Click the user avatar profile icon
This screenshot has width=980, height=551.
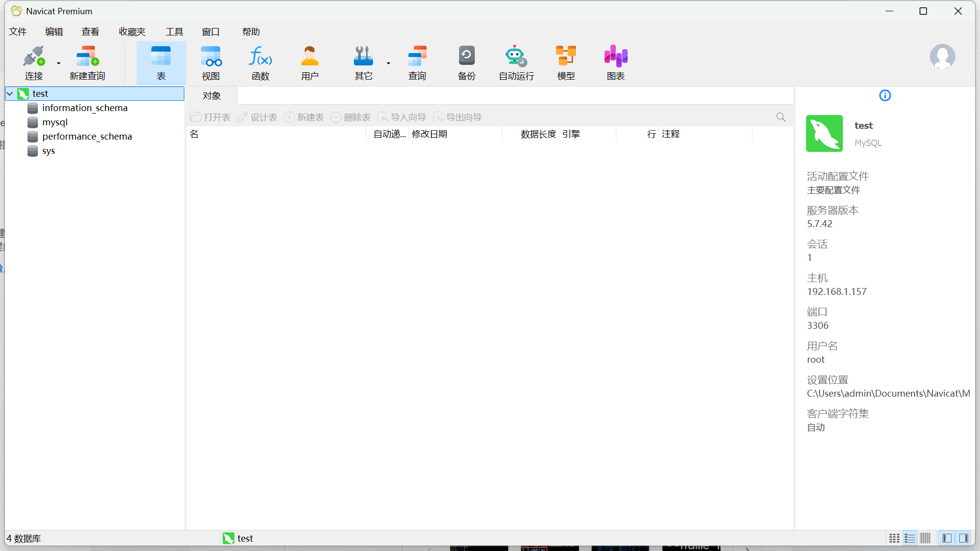click(942, 56)
